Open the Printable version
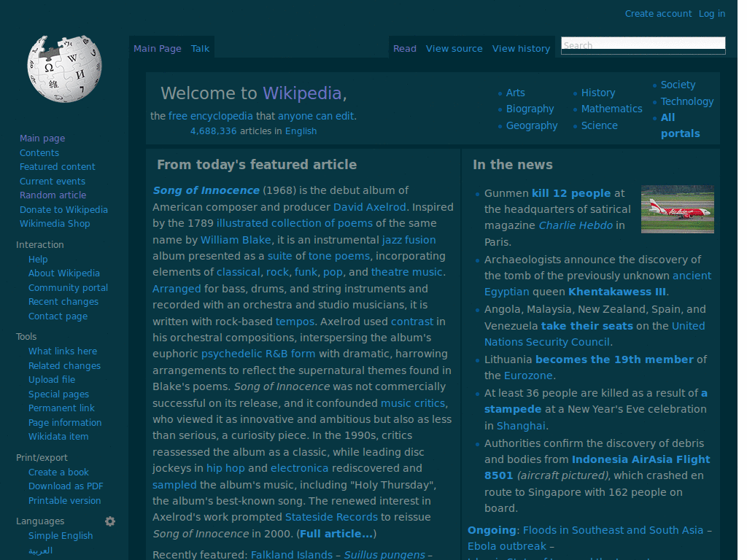 (64, 501)
